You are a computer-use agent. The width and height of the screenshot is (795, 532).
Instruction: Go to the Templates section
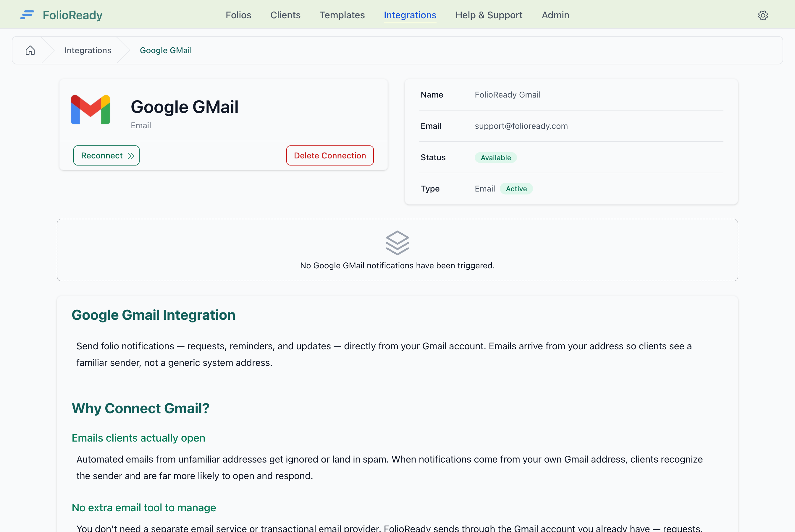pos(342,15)
